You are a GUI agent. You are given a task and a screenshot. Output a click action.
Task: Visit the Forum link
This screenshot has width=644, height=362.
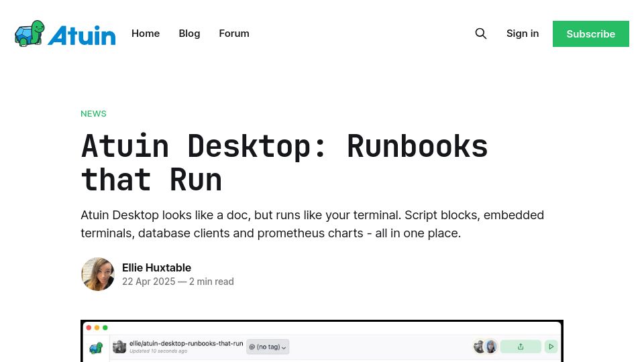point(234,34)
